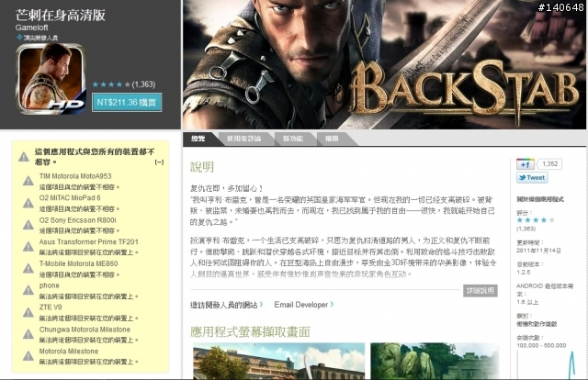Collapse the device incompatibility list

click(x=159, y=162)
